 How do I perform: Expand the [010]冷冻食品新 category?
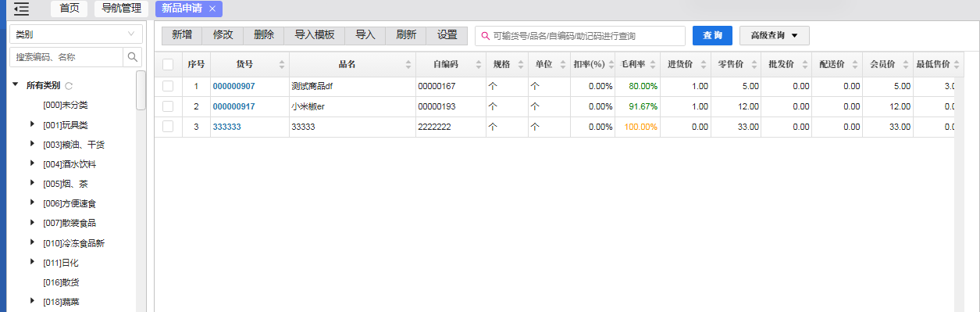click(x=32, y=242)
